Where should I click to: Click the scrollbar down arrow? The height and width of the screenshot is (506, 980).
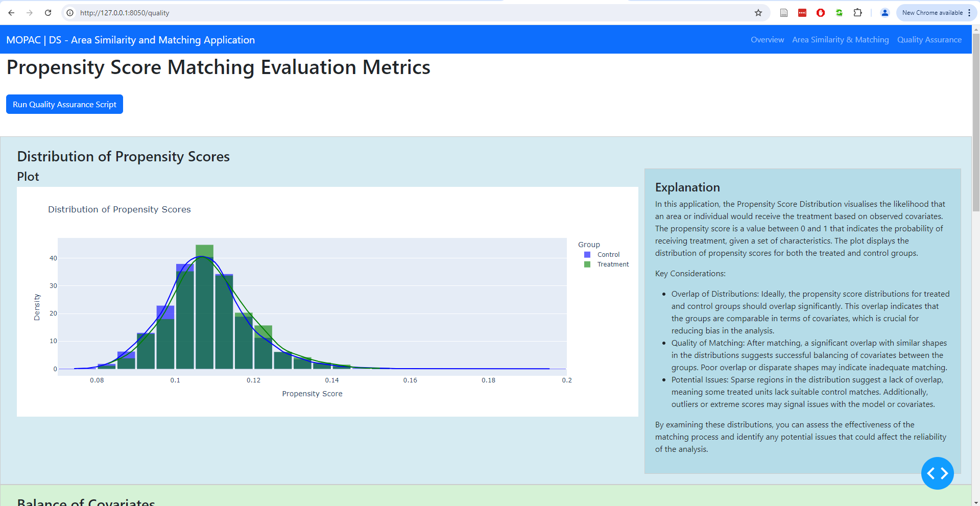coord(976,502)
